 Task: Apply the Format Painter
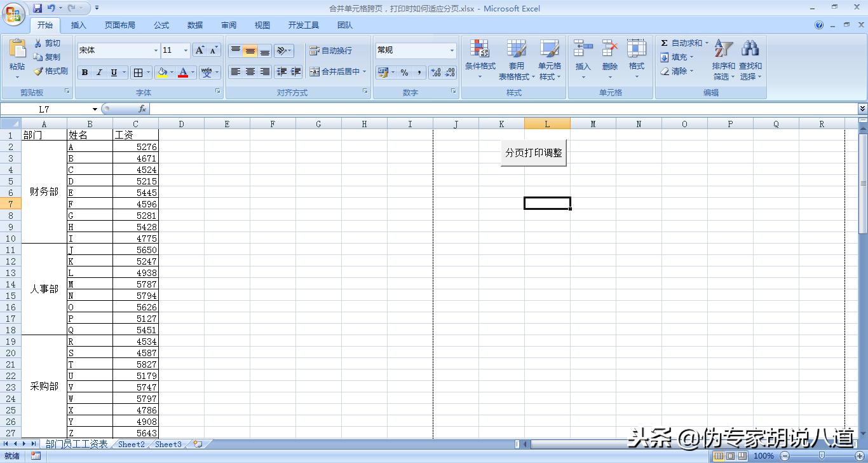point(50,71)
